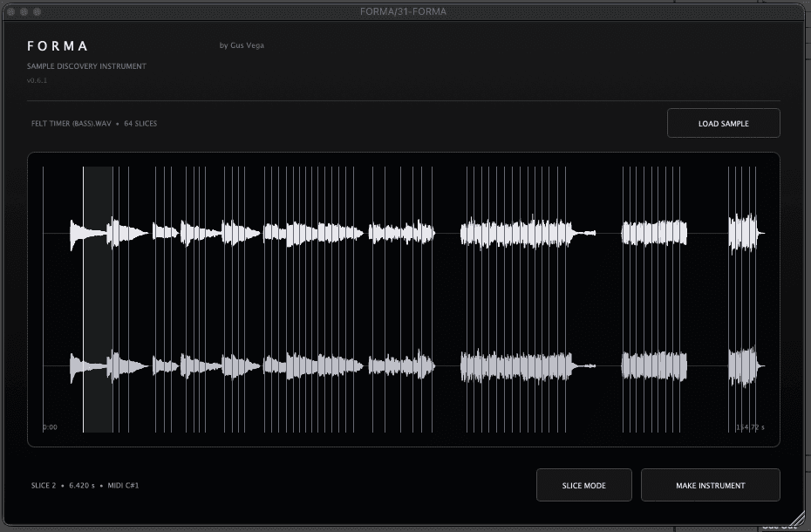Click the by Gus Vega credit
This screenshot has height=532, width=811.
pyautogui.click(x=242, y=45)
